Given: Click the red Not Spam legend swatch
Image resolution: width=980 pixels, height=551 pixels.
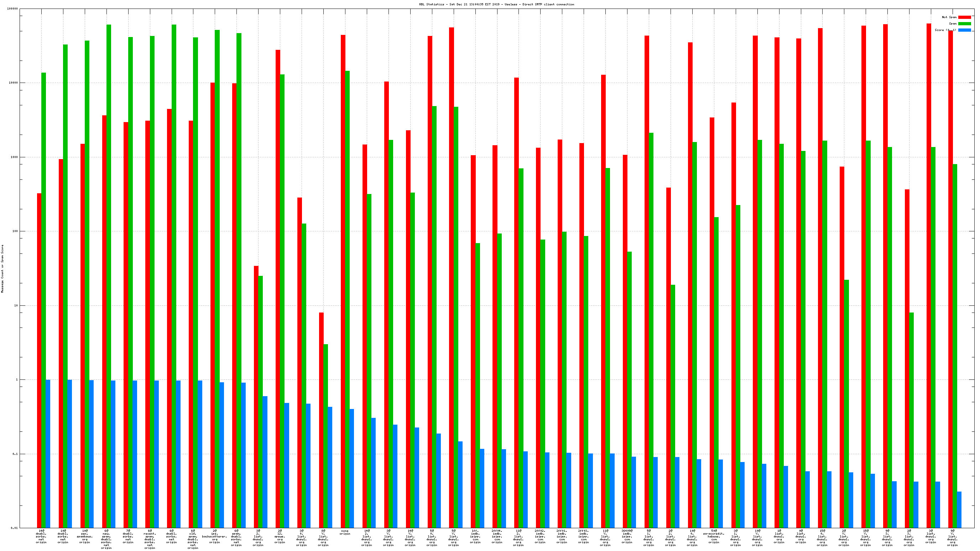Looking at the screenshot, I should coord(964,17).
